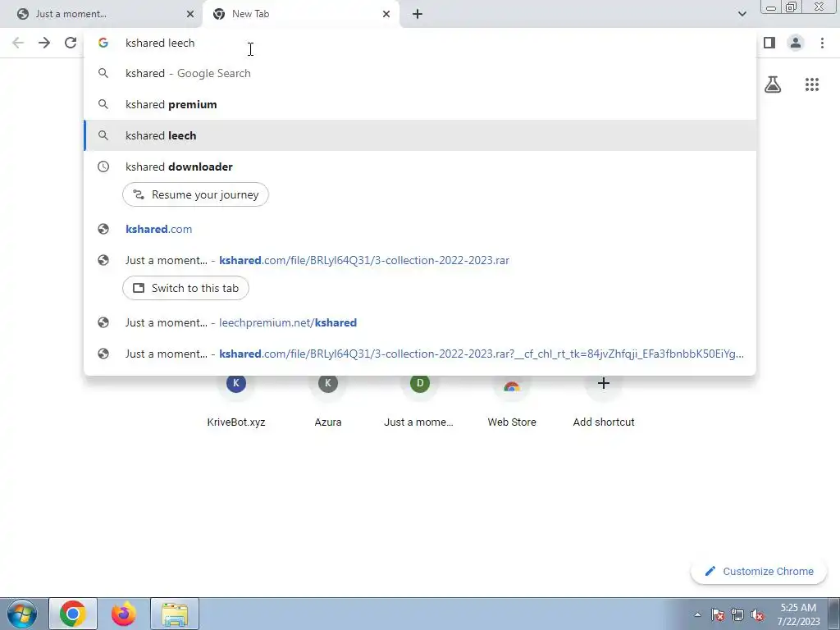
Task: Click Action Center flag icon
Action: tap(718, 614)
